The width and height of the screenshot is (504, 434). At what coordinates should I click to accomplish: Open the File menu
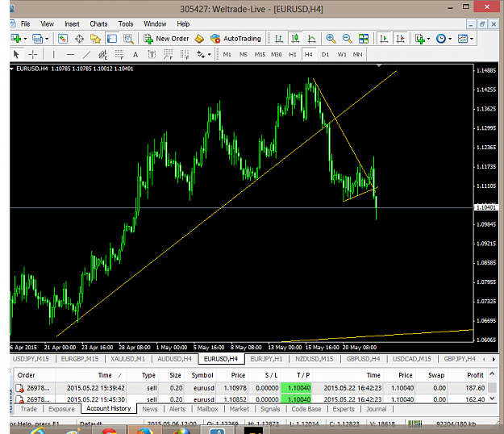25,24
